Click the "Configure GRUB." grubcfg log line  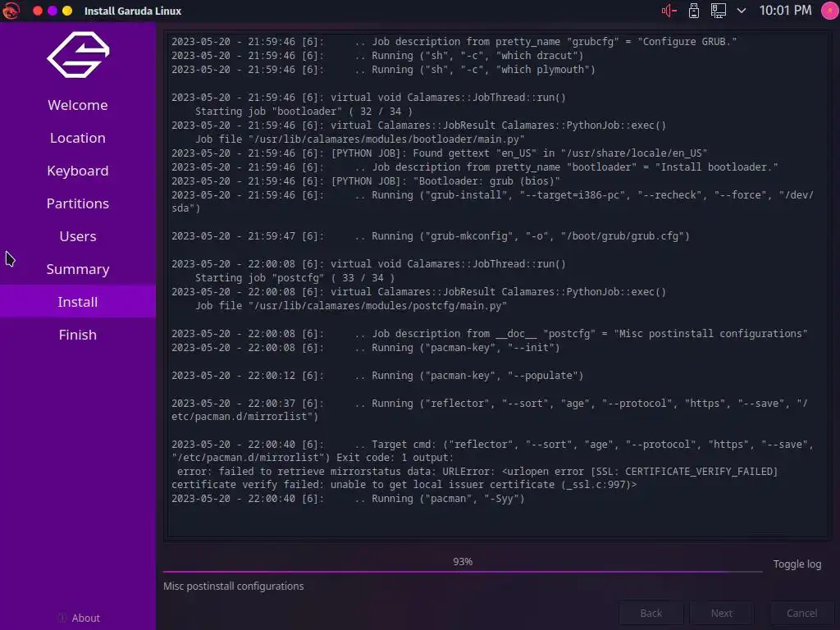(454, 42)
